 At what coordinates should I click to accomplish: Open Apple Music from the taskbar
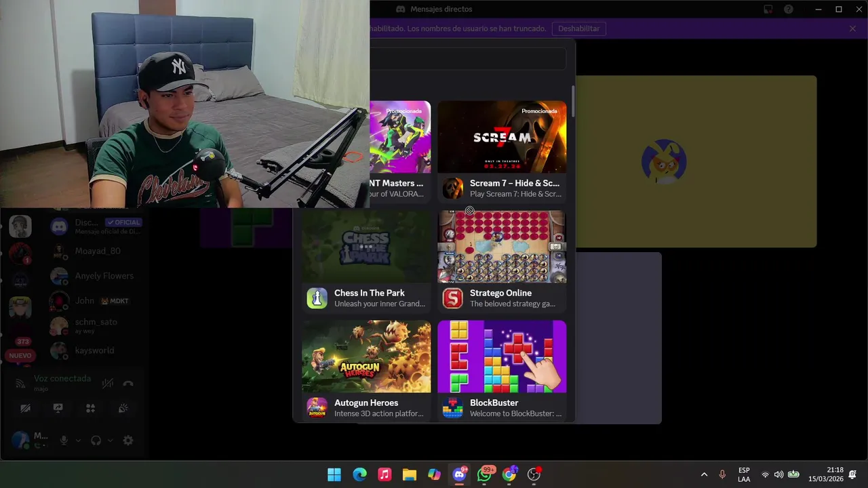click(384, 474)
